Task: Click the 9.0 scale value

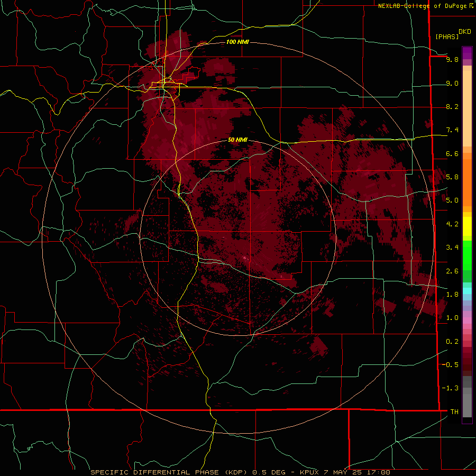Action: [x=452, y=84]
